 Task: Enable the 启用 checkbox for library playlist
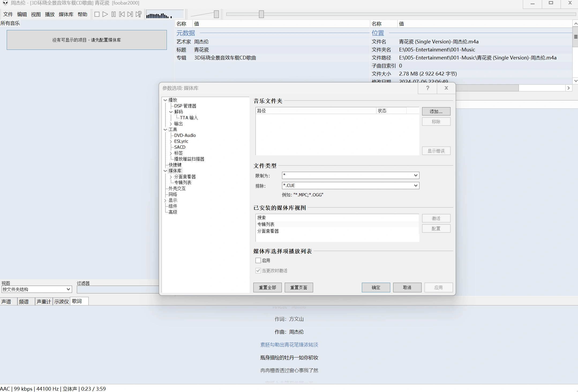click(258, 260)
